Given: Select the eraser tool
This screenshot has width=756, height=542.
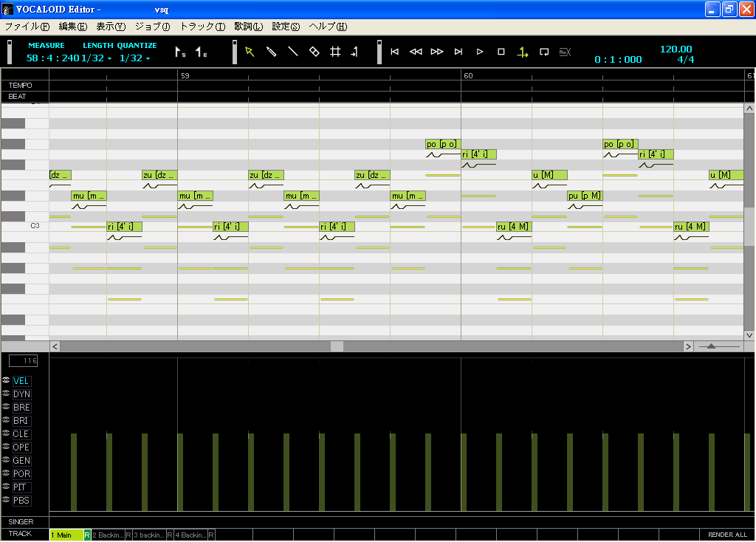Looking at the screenshot, I should coord(314,52).
